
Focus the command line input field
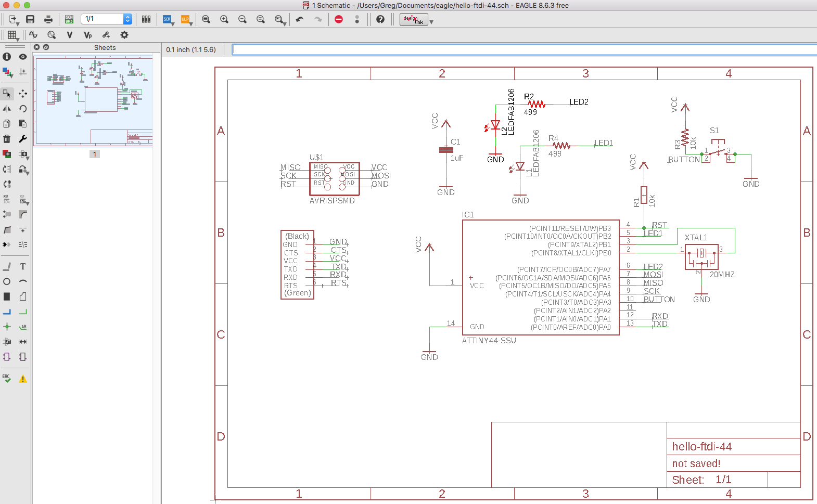coord(525,49)
